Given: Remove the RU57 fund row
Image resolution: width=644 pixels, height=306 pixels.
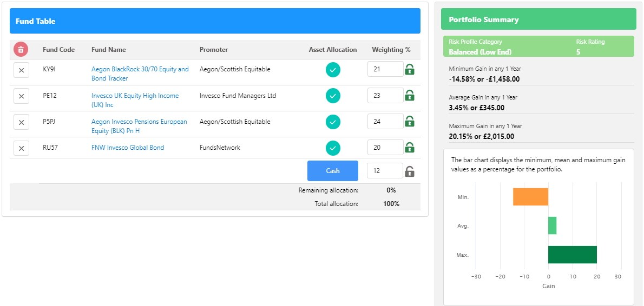Looking at the screenshot, I should 21,148.
